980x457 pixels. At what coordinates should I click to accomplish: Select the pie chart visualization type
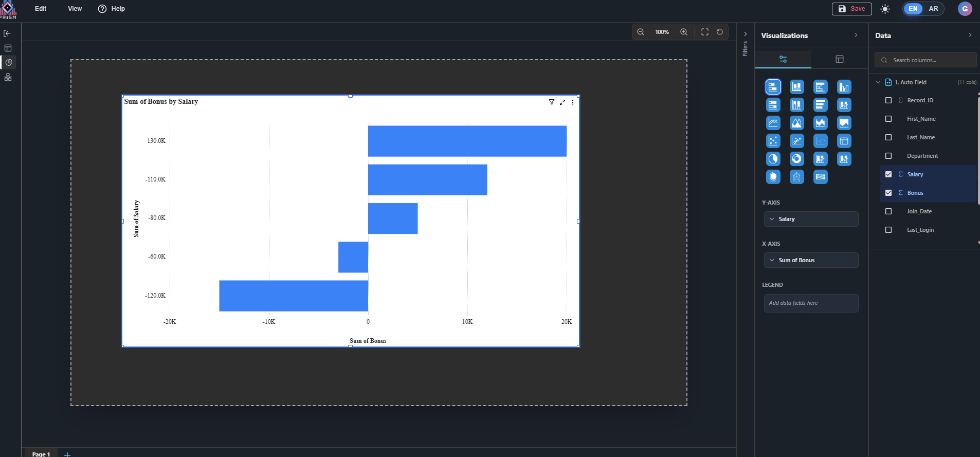(x=773, y=159)
